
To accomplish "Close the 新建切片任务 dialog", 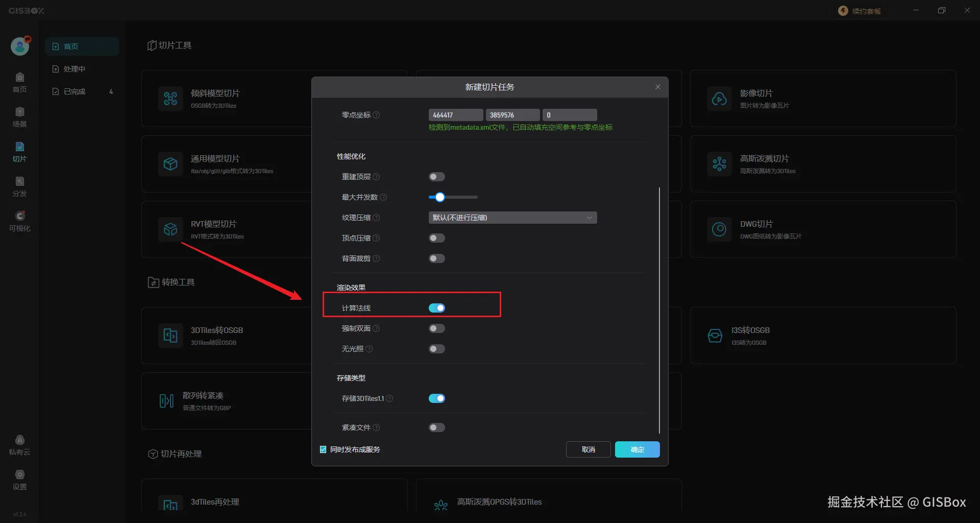I will point(658,87).
